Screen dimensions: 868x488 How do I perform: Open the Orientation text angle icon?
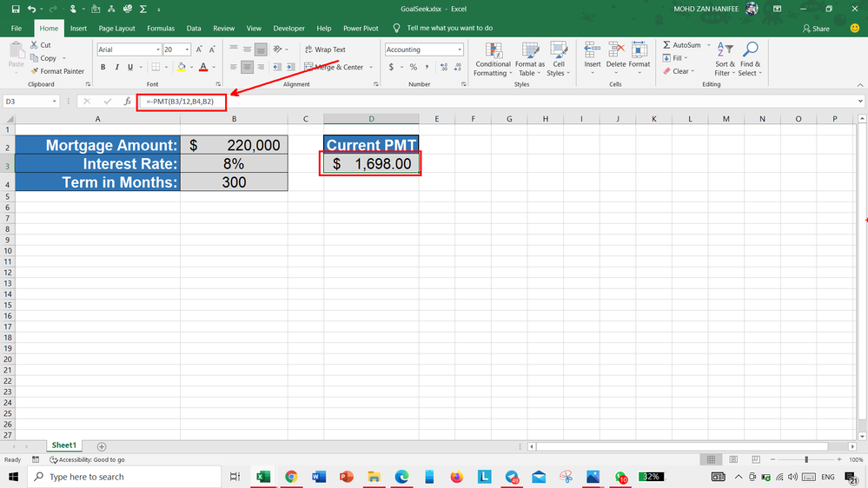click(278, 49)
